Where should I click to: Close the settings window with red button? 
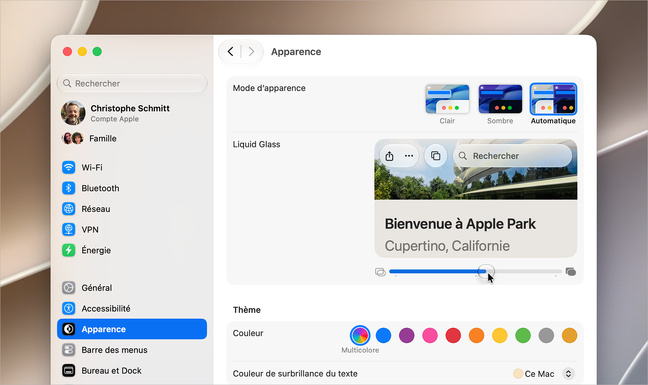coord(67,52)
